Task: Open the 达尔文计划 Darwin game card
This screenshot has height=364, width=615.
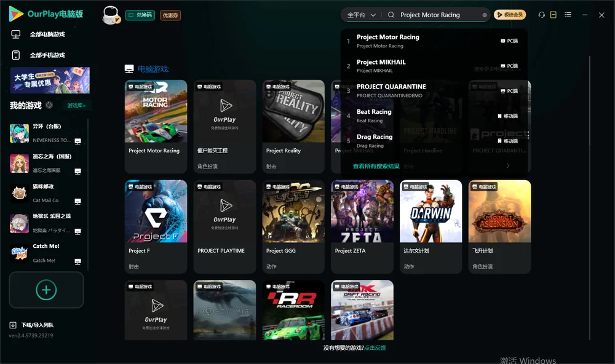Action: (x=430, y=227)
